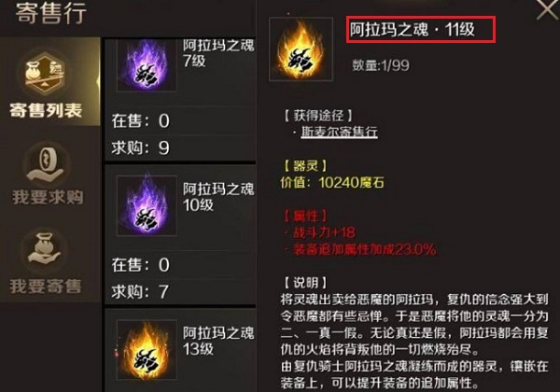Select the 阿拉玛之魂 10级 listing name
The height and width of the screenshot is (392, 560).
tap(218, 197)
